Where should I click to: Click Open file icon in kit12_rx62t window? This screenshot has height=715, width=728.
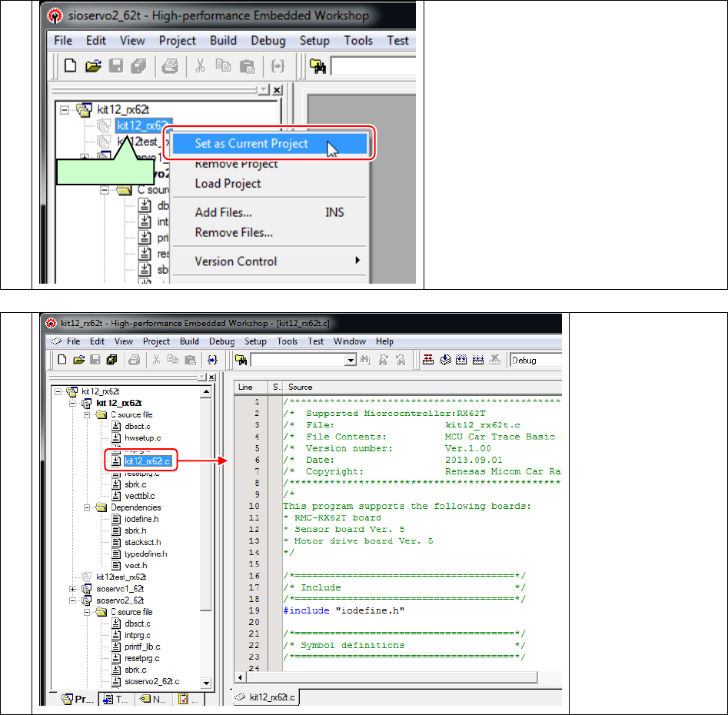[79, 360]
